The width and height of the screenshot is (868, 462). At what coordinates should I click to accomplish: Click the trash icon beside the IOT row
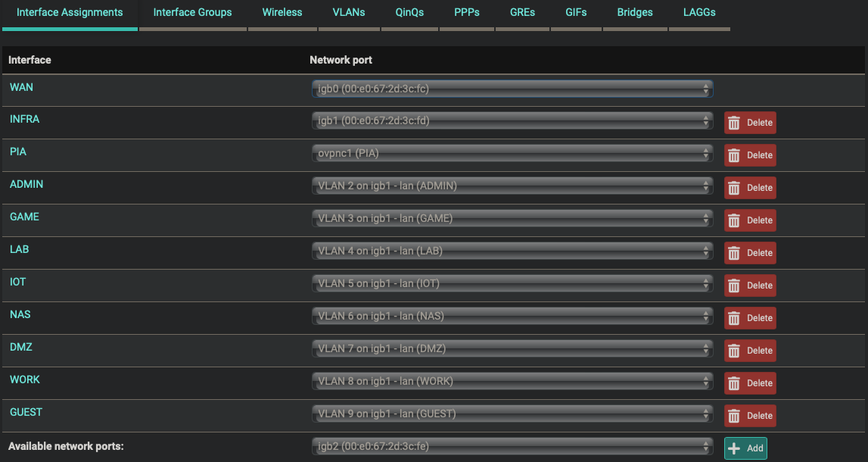coord(733,286)
